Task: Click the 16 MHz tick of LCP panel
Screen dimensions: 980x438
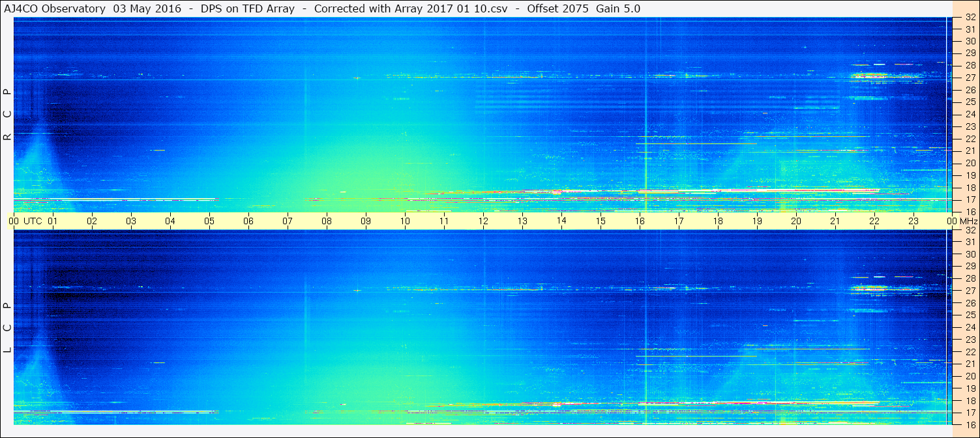Action: click(x=970, y=424)
